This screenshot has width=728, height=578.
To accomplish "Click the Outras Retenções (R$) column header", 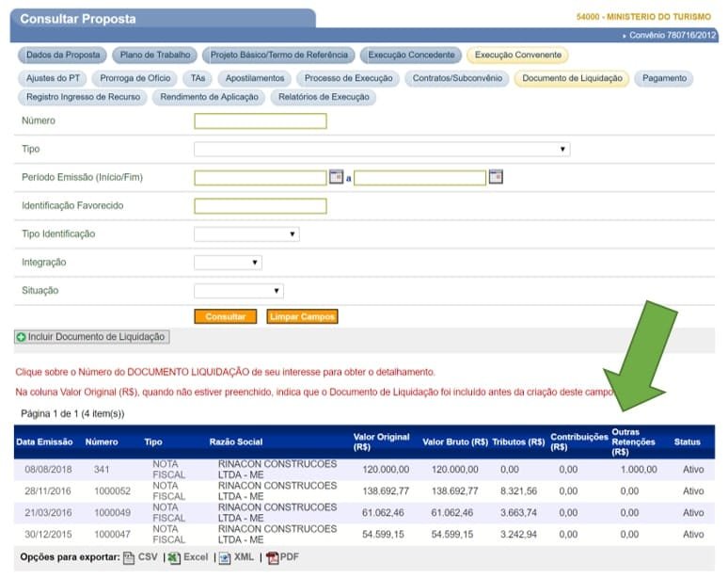I will (x=633, y=442).
